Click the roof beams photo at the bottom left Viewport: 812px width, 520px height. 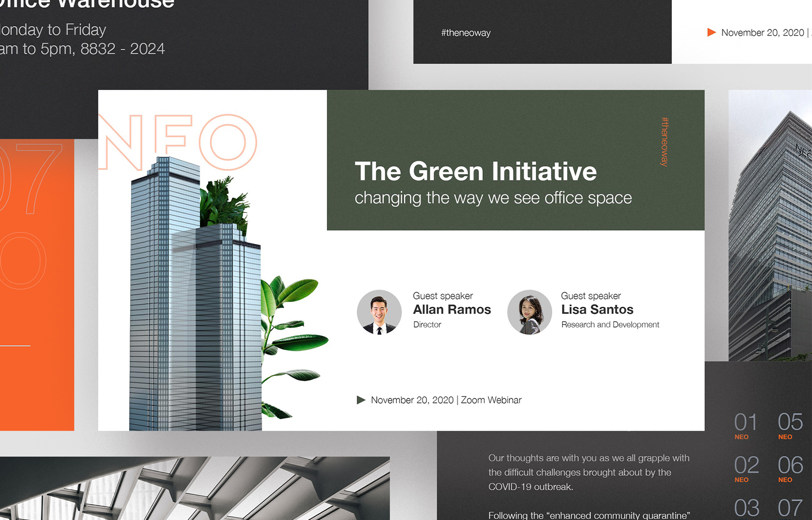coord(195,488)
